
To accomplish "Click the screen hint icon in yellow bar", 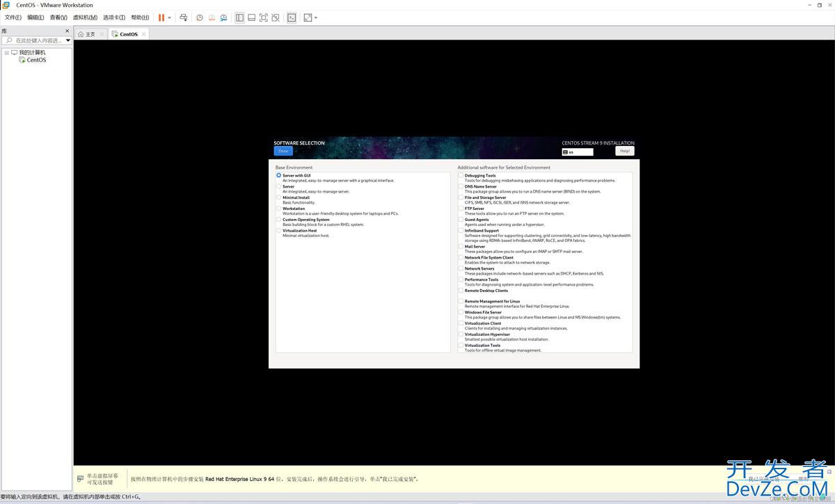I will tap(81, 479).
